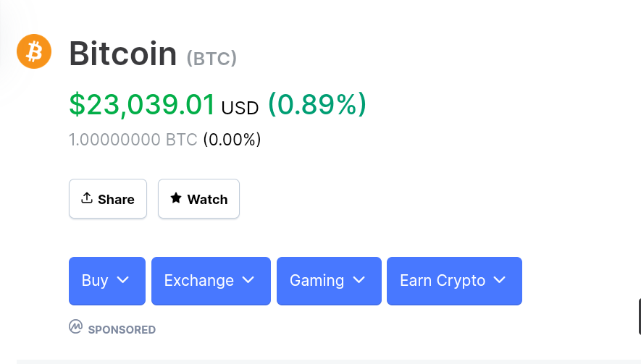Screen dimensions: 641x364
Task: Expand the Gaming dropdown chevron
Action: tap(359, 280)
